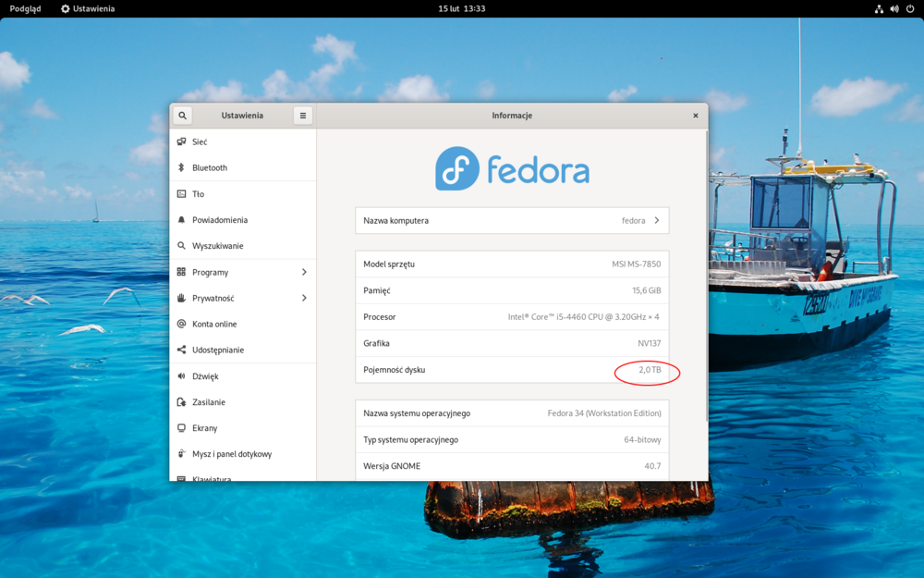Select Udostępnianie settings entry
924x578 pixels.
tap(243, 350)
